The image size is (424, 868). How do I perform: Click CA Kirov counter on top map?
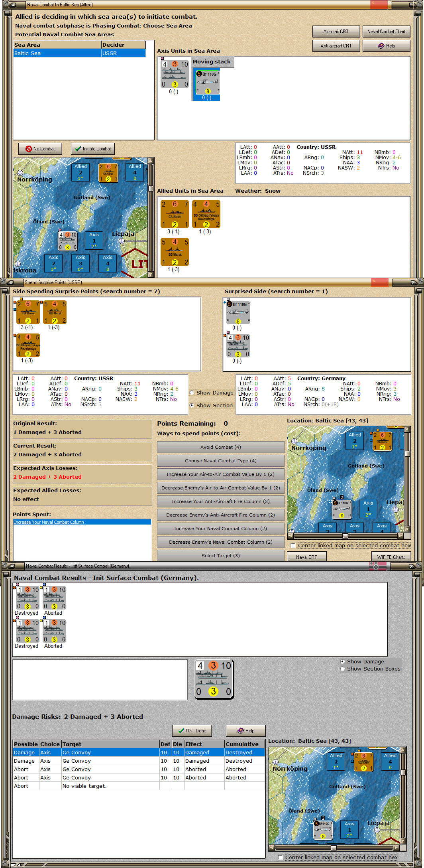coord(108,172)
